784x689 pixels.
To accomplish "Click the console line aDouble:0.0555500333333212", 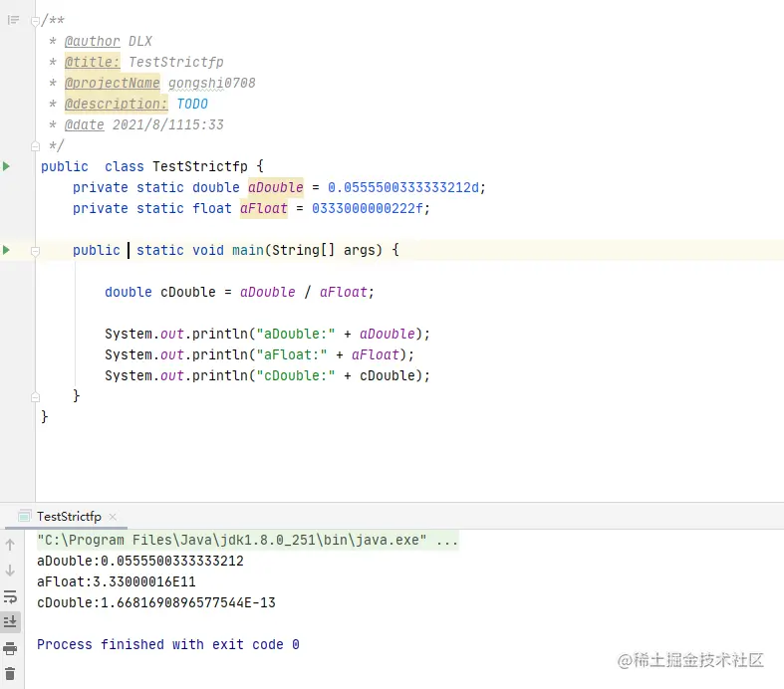I will tap(140, 562).
